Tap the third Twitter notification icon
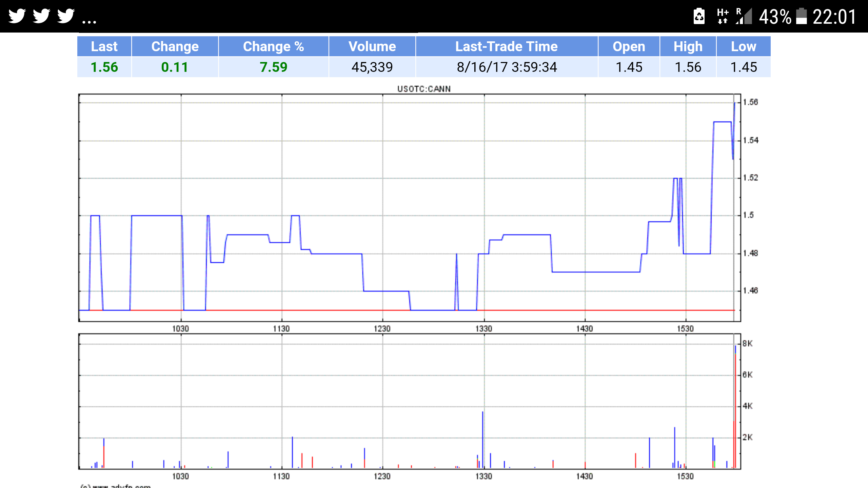Viewport: 868px width, 488px height. 66,16
